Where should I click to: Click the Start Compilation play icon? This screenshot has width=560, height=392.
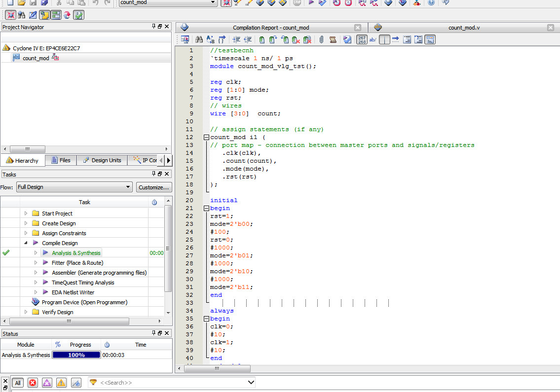(311, 2)
